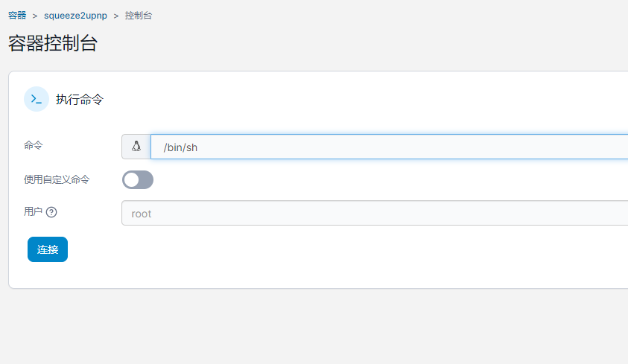Click the 使用自定义命令 label

pyautogui.click(x=57, y=179)
